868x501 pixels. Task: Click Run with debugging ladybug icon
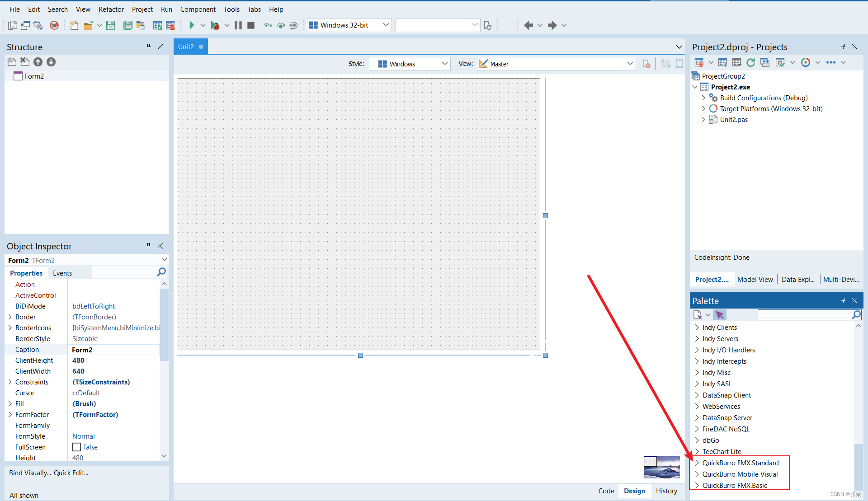(x=215, y=25)
